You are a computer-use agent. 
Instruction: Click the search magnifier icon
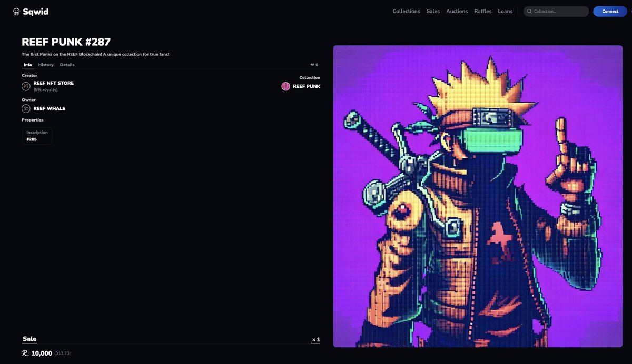529,11
